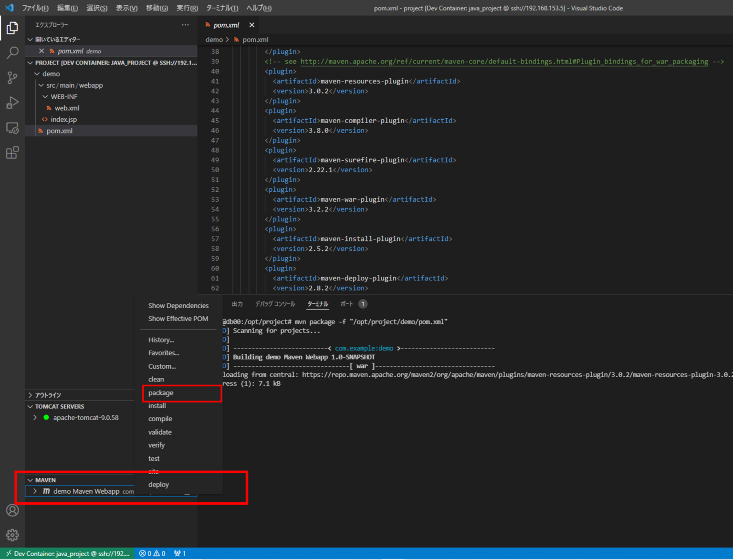
Task: Switch to the 出力 panel tab
Action: 237,304
